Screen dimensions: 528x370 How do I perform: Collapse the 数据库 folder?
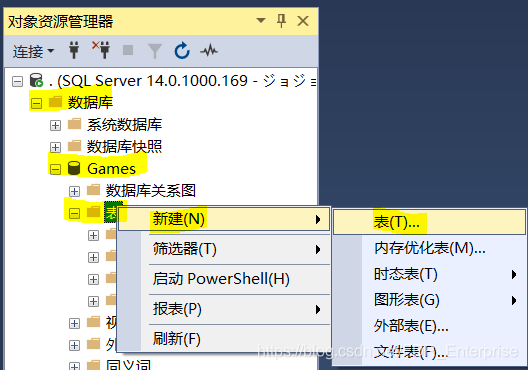[36, 103]
